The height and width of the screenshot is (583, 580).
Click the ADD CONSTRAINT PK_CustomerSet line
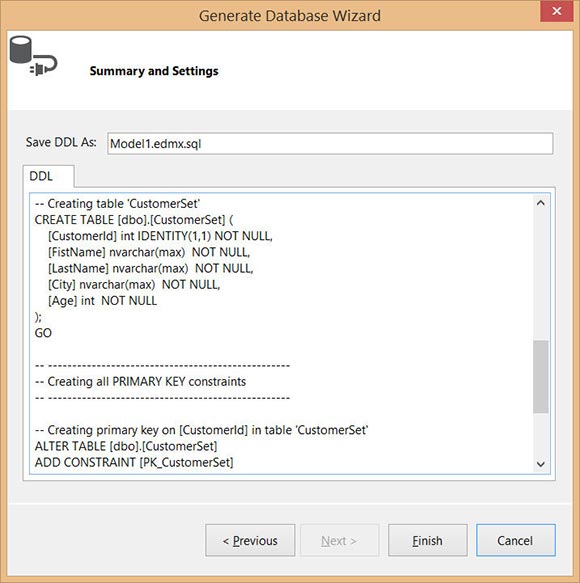134,462
